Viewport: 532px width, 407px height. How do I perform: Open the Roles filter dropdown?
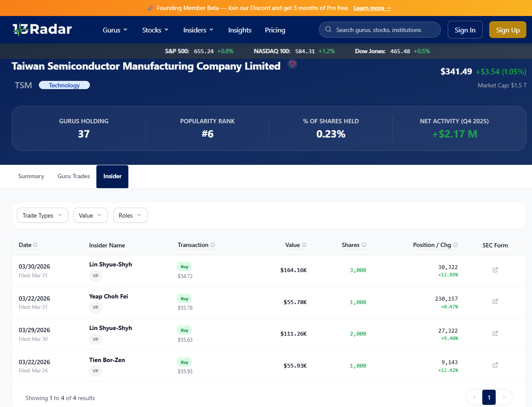point(130,215)
